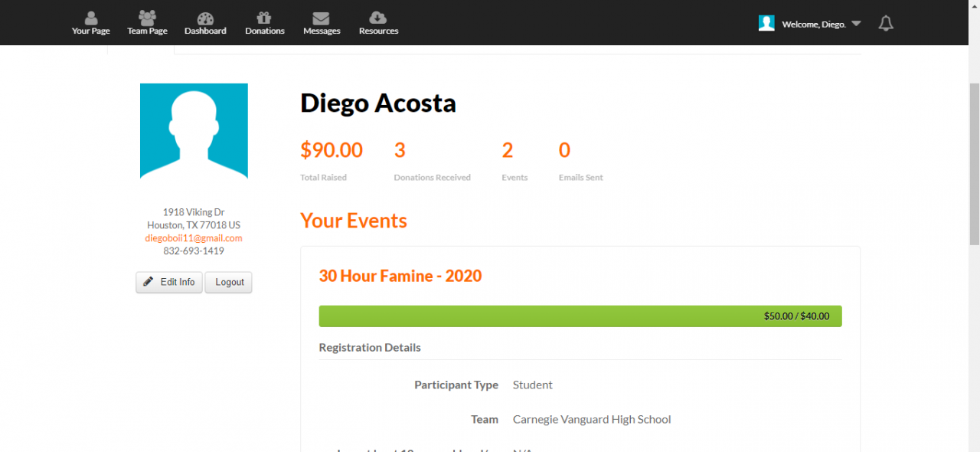Click the Donations Received count

[x=400, y=150]
